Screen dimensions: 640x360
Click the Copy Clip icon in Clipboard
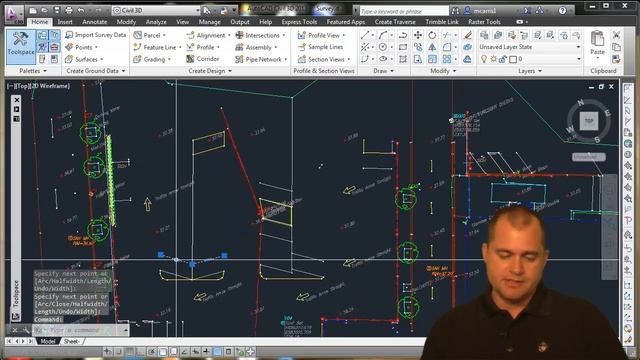[616, 47]
